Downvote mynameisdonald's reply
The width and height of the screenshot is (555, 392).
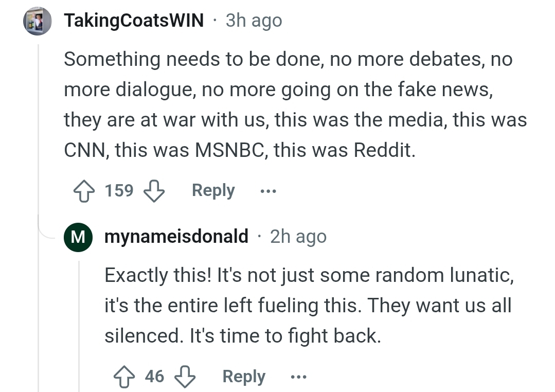(x=185, y=377)
